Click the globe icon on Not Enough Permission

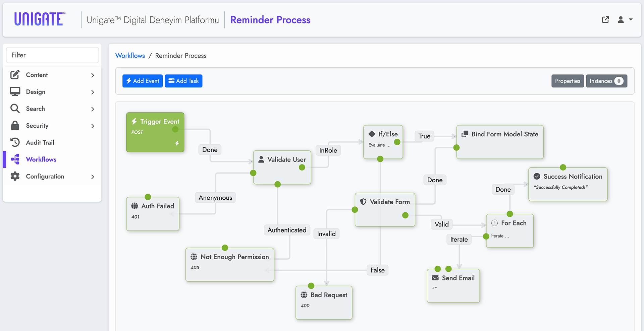pyautogui.click(x=194, y=257)
